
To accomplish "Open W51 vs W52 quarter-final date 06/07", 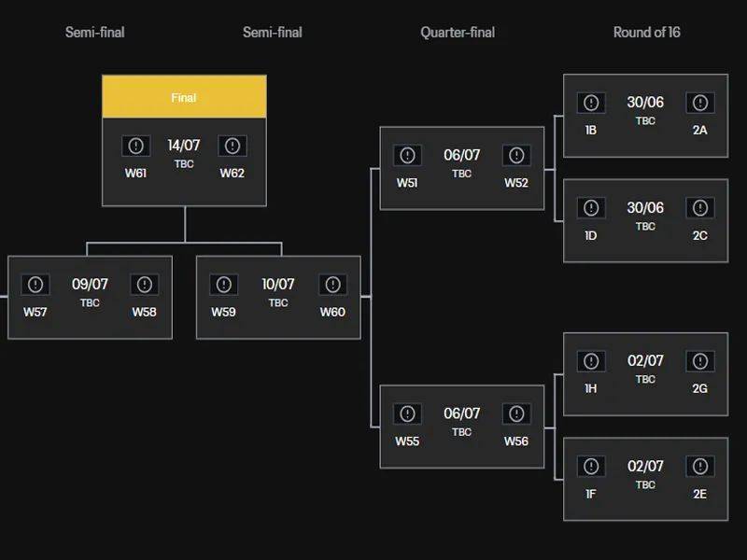I will tap(461, 155).
